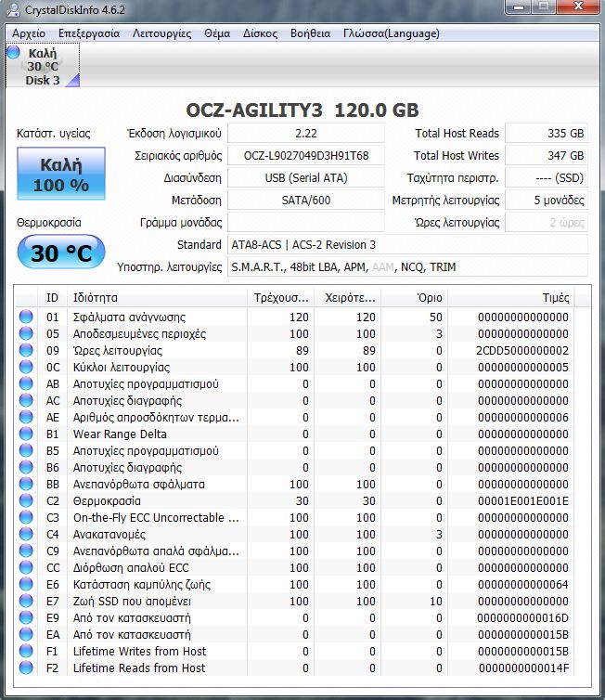The height and width of the screenshot is (700, 605).
Task: Click the status icon of row B6
Action: (x=26, y=467)
